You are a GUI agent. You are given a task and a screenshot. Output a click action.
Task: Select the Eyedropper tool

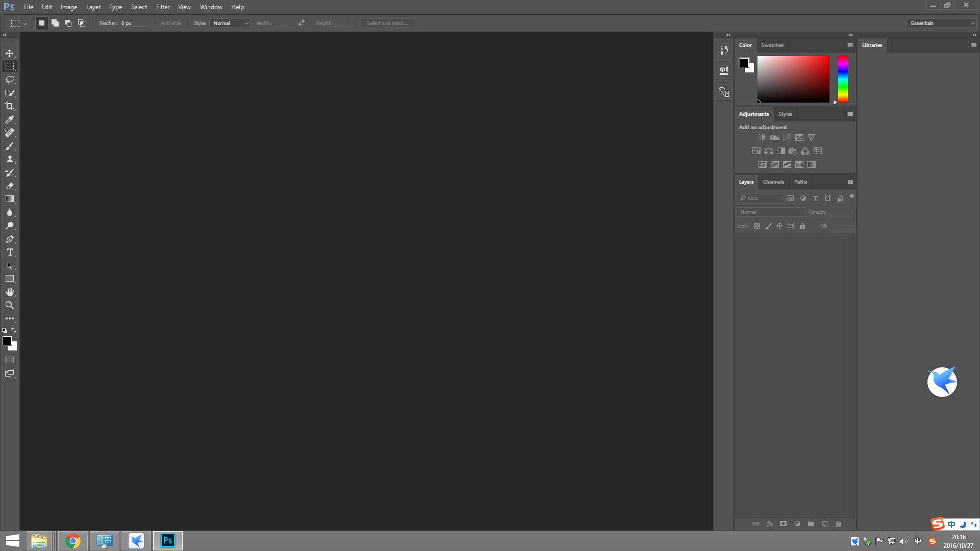pos(10,119)
